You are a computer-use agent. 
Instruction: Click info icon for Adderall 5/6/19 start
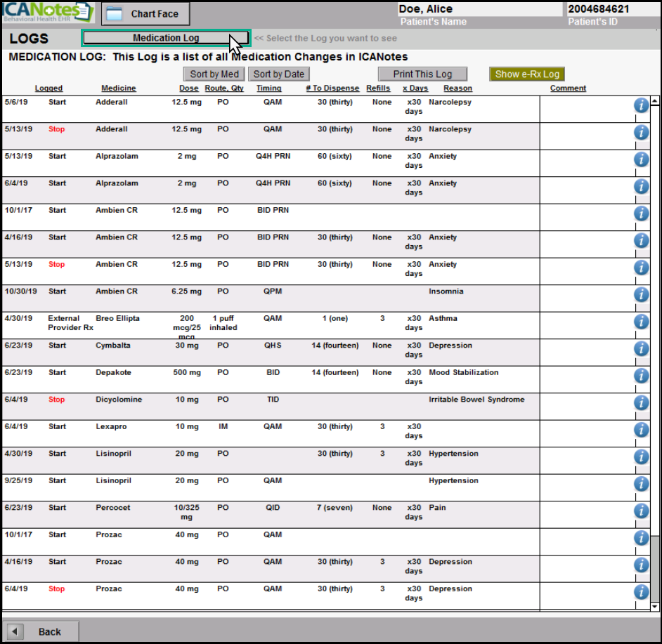[641, 105]
